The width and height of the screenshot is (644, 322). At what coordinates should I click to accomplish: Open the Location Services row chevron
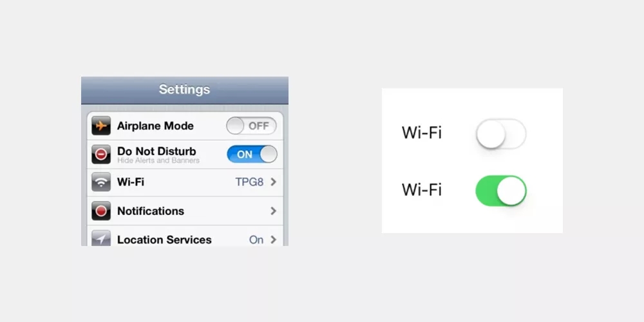coord(273,240)
